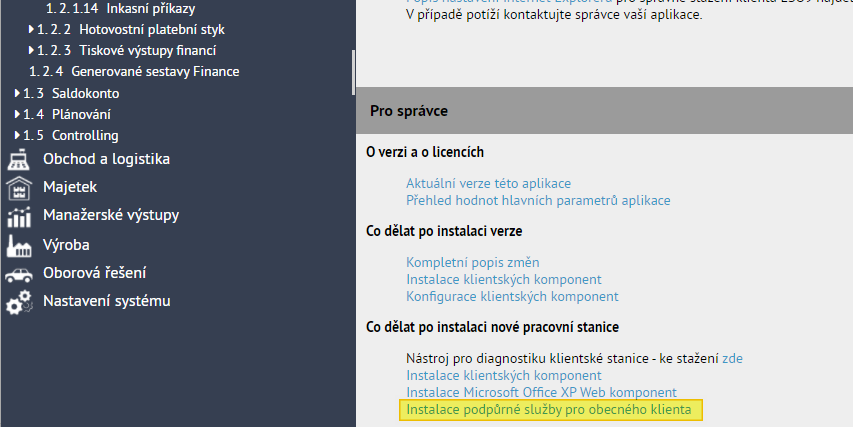Click the Majetek building icon

(18, 188)
